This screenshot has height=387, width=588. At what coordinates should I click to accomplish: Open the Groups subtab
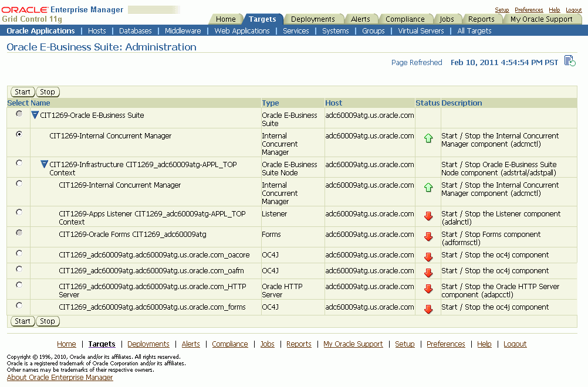point(373,30)
